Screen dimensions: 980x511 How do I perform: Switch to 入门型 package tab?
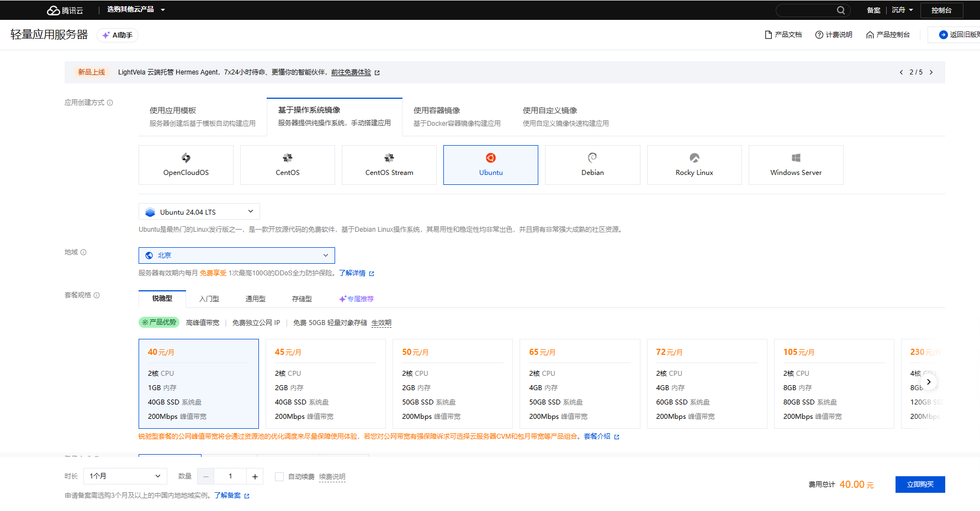tap(209, 299)
